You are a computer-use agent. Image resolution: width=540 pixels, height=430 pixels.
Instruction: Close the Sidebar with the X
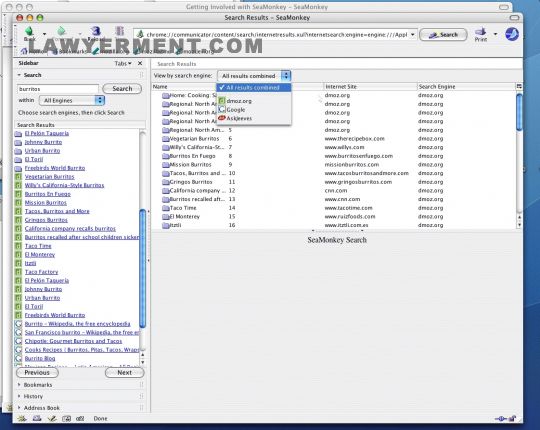coord(140,63)
